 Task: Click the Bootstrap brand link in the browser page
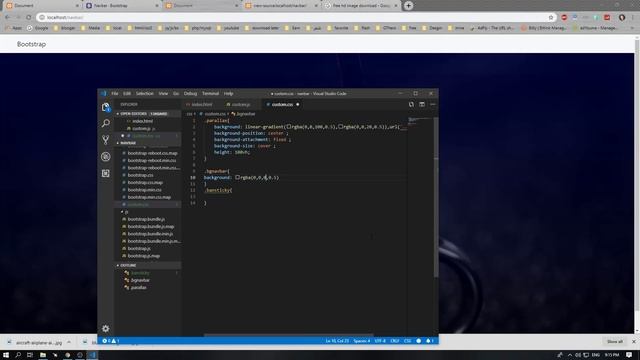tap(31, 44)
